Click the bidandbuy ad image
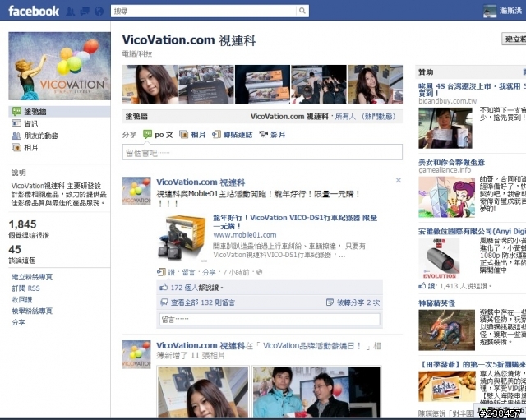The width and height of the screenshot is (526, 420). [x=445, y=128]
